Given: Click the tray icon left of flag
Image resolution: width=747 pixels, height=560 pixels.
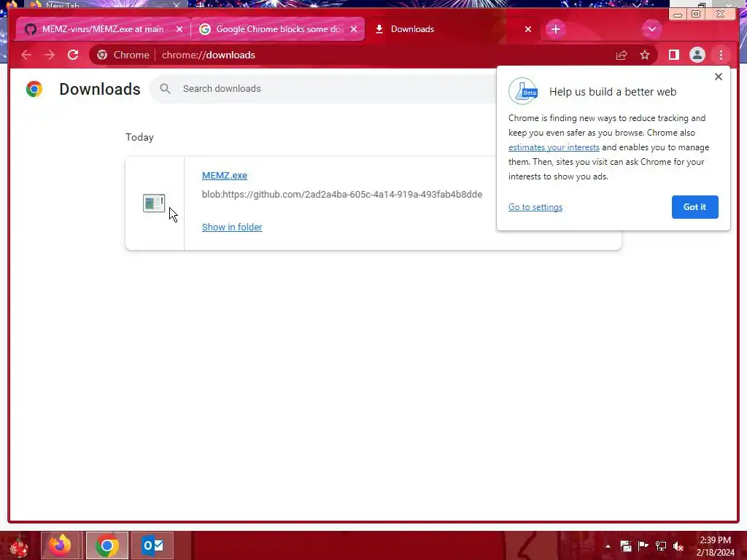Looking at the screenshot, I should [625, 545].
